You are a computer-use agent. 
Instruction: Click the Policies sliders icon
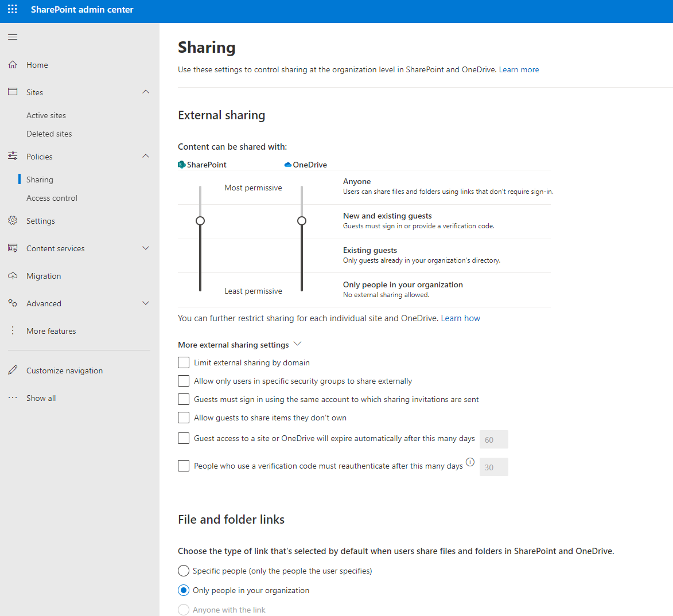click(x=13, y=156)
